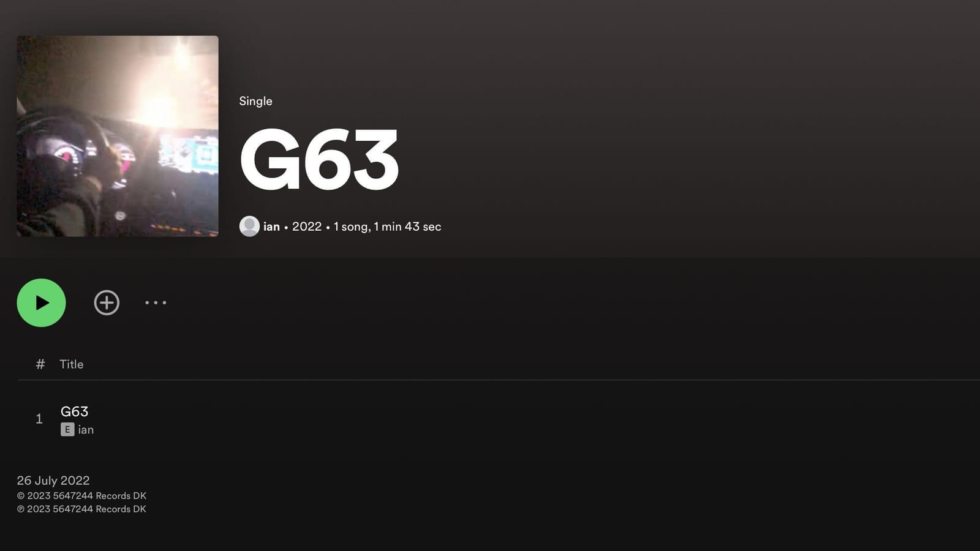Click the explicit E badge on track
This screenshot has height=551, width=980.
pos(67,430)
